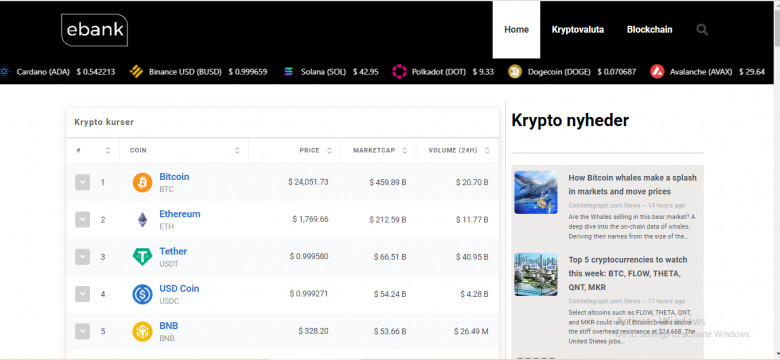Open the whale article thumbnail
The height and width of the screenshot is (360, 780).
pos(536,192)
